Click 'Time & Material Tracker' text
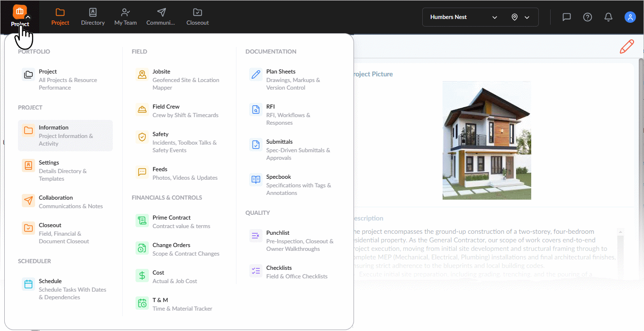644x331 pixels. coord(182,309)
